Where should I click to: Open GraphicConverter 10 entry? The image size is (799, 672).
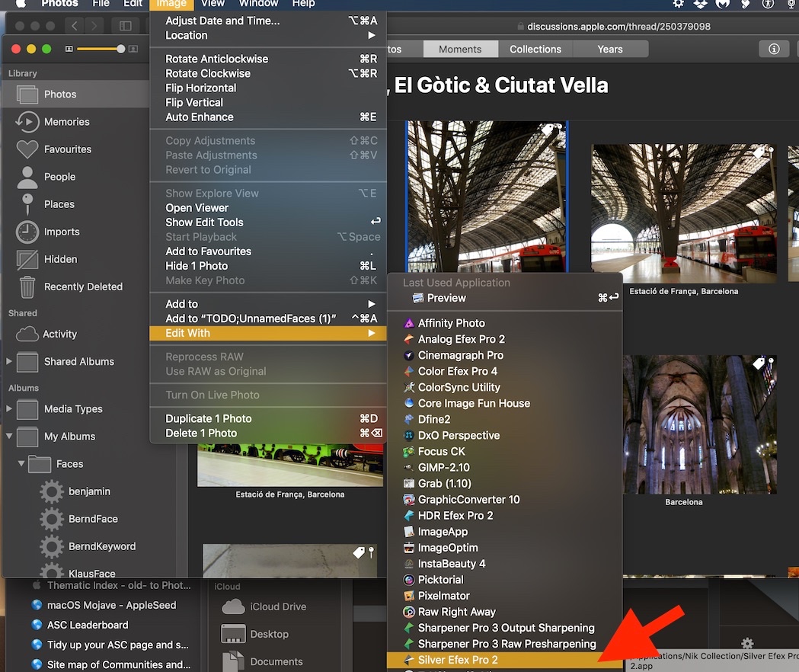coord(504,500)
